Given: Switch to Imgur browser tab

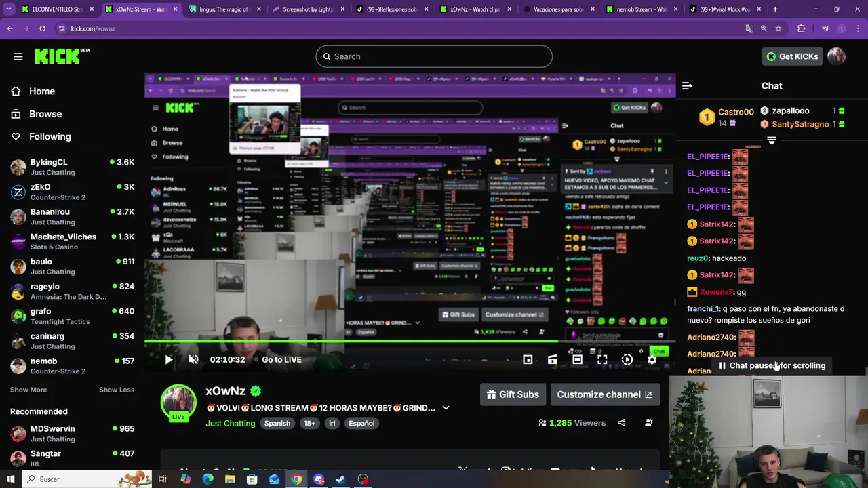Looking at the screenshot, I should pyautogui.click(x=225, y=9).
